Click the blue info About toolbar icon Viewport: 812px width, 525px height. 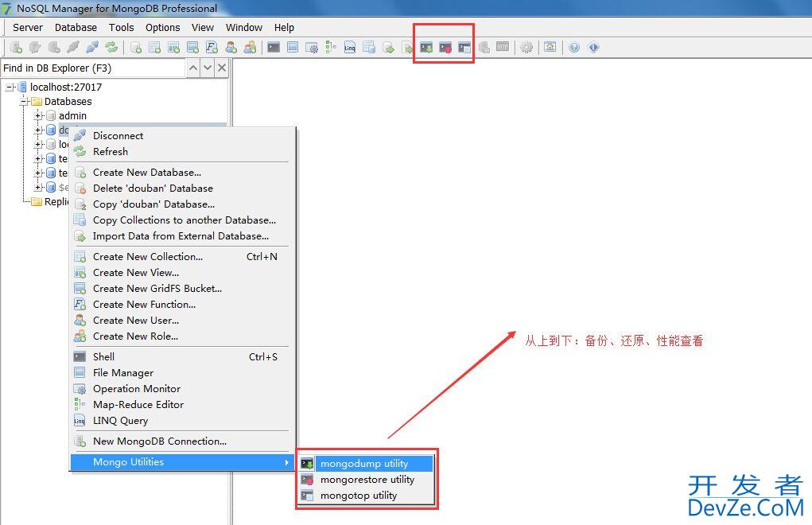593,48
